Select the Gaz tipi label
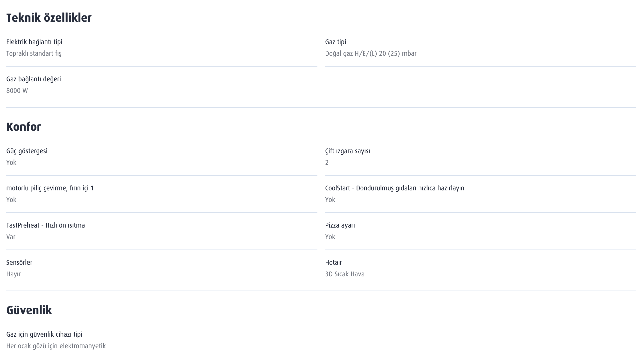The width and height of the screenshot is (644, 361). pos(336,42)
